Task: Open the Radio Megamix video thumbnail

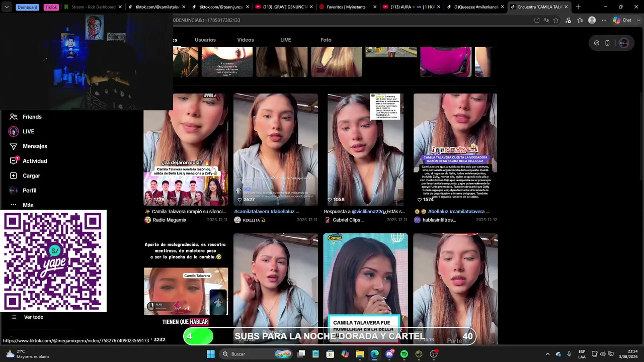Action: 186,149
